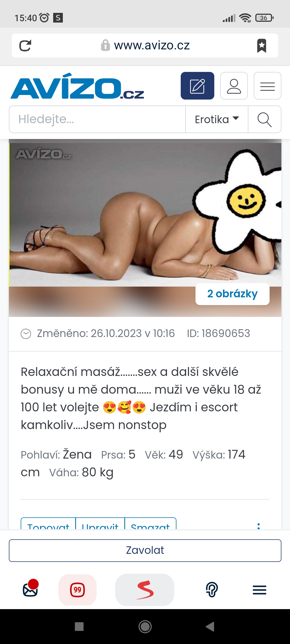Viewport: 290px width, 644px height.
Task: Tap the Zavolat call button
Action: pos(145,550)
